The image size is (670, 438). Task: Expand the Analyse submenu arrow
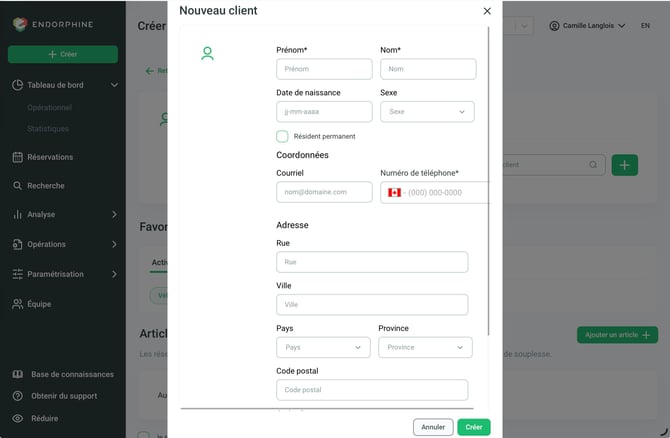point(114,215)
